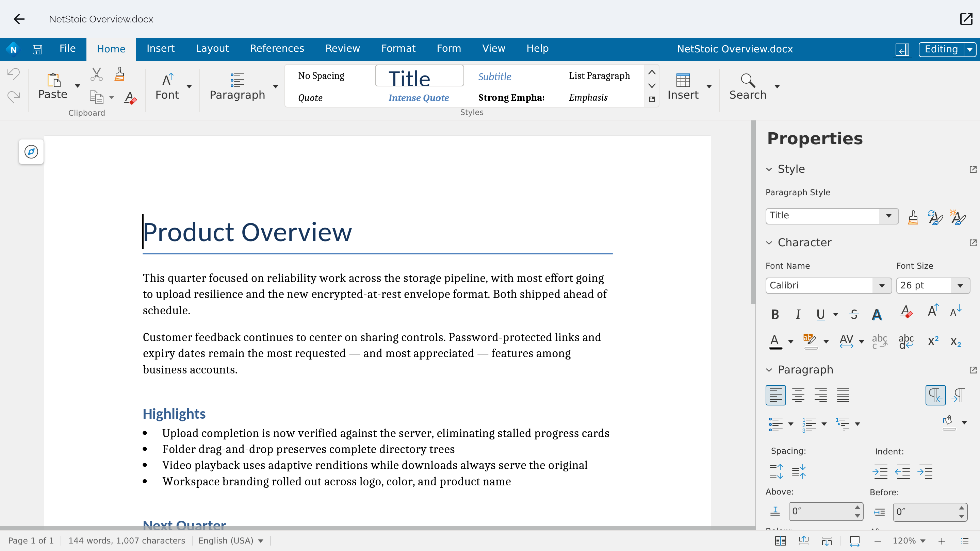Click the Redo arrow icon
The height and width of the screenshot is (551, 980).
pyautogui.click(x=14, y=97)
